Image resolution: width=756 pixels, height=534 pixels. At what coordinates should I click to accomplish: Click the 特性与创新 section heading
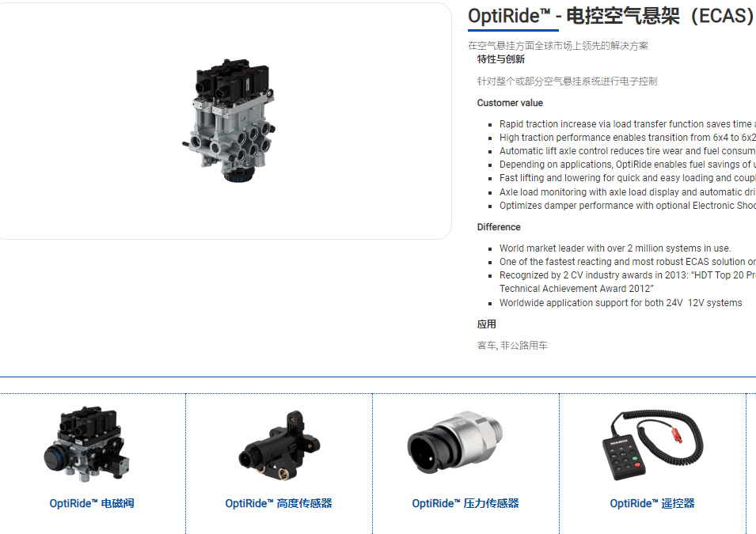[x=501, y=59]
